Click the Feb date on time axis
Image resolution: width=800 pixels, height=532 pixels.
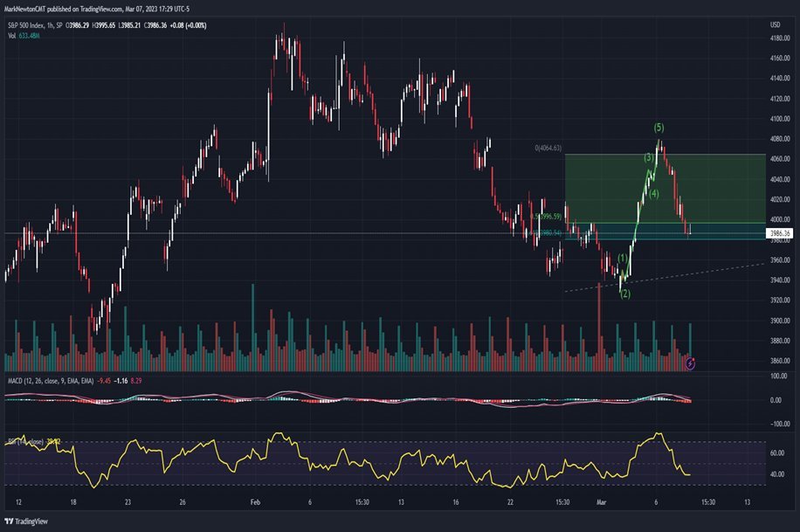(255, 502)
